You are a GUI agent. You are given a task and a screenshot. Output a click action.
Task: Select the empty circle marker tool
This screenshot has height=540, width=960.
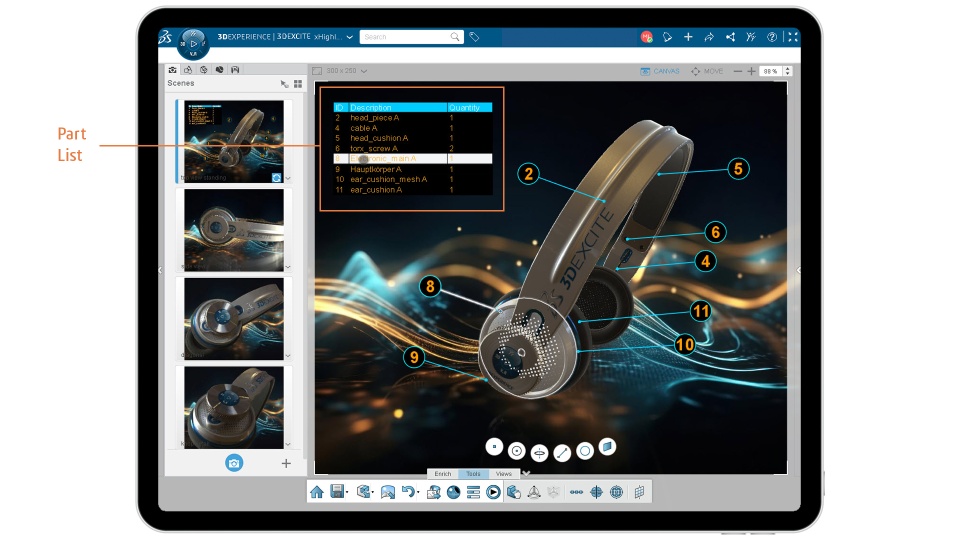(585, 451)
